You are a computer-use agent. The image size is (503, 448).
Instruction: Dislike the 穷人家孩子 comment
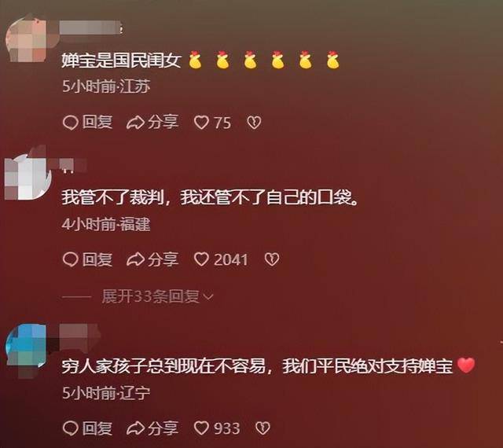click(x=263, y=428)
